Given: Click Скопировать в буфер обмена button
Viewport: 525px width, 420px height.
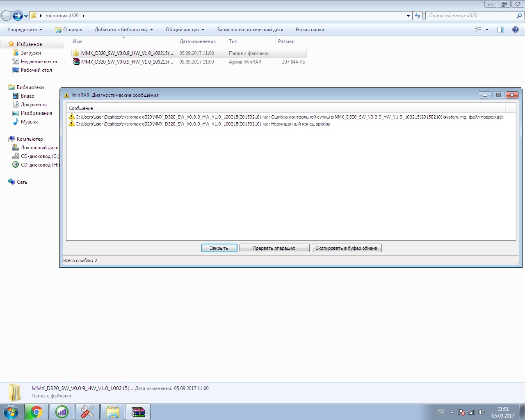Looking at the screenshot, I should point(346,248).
